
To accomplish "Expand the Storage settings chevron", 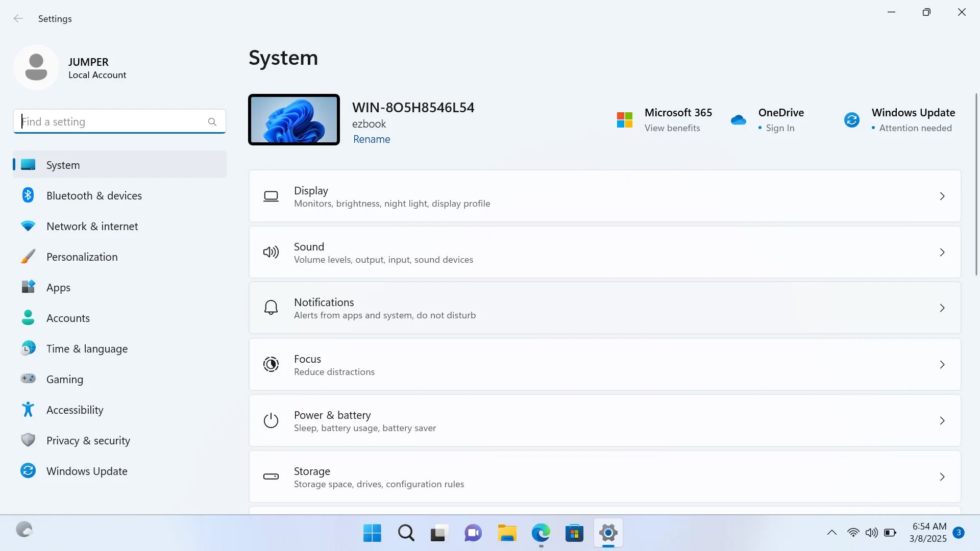I will point(942,477).
